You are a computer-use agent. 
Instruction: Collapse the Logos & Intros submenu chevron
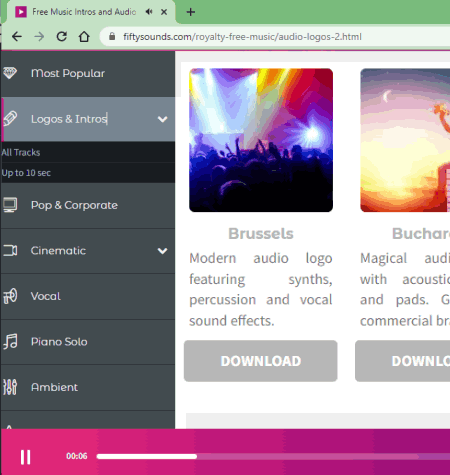[162, 119]
